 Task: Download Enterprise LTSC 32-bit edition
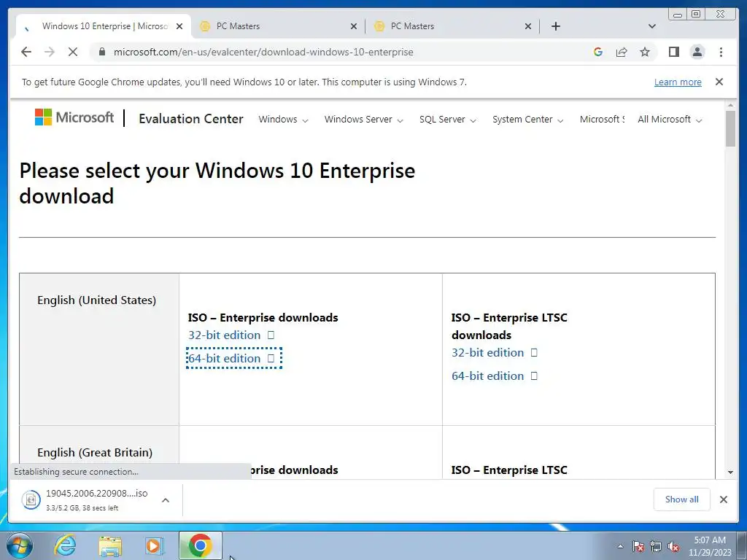(495, 352)
